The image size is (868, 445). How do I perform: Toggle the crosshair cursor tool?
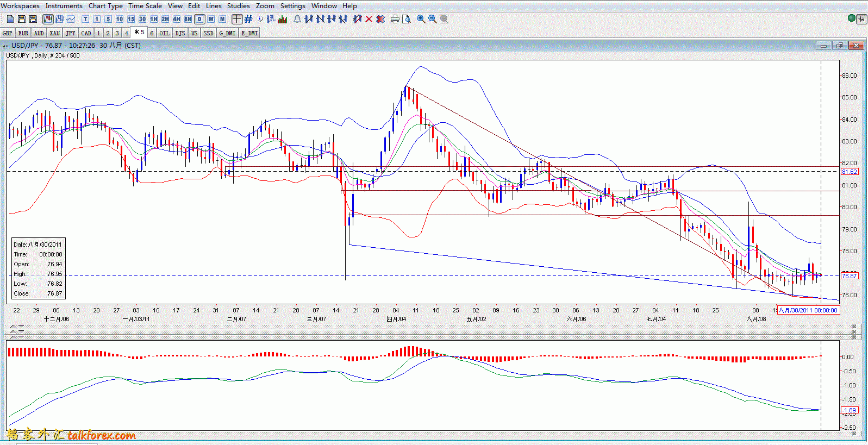(237, 19)
